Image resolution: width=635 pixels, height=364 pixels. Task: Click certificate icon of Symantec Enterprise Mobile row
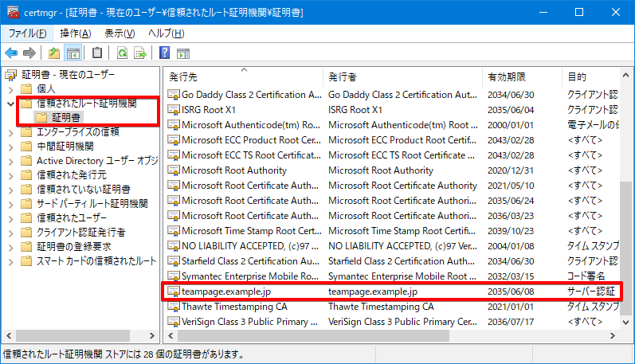coord(174,276)
